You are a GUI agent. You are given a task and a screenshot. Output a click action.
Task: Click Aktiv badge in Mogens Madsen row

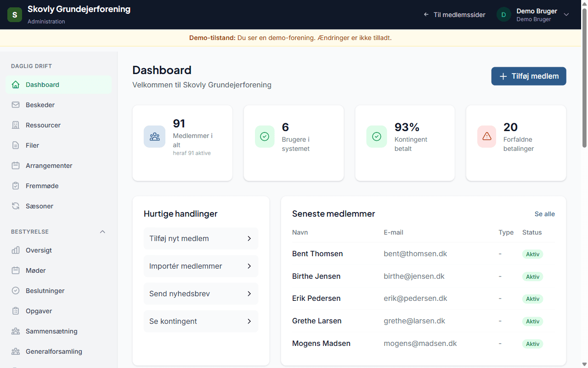(533, 344)
